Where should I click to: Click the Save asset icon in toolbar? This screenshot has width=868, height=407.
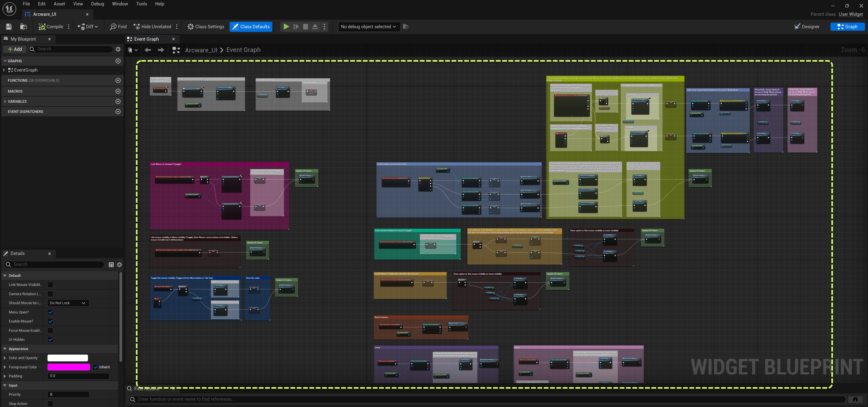[9, 27]
